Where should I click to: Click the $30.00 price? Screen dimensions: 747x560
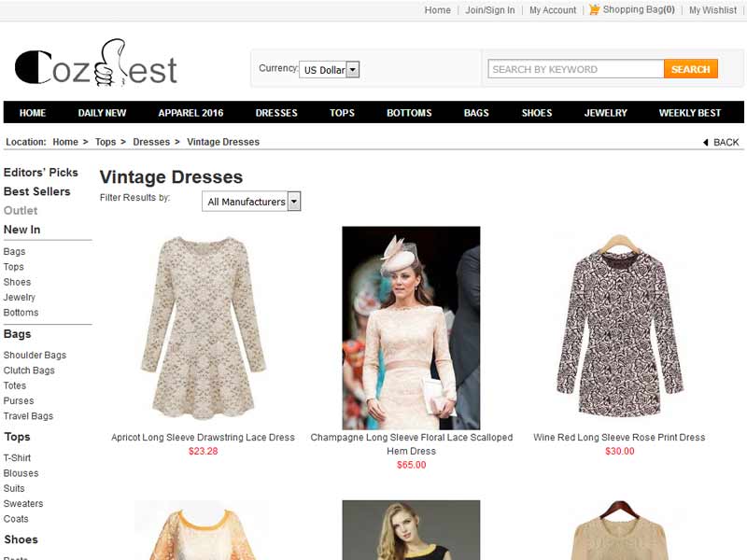619,451
